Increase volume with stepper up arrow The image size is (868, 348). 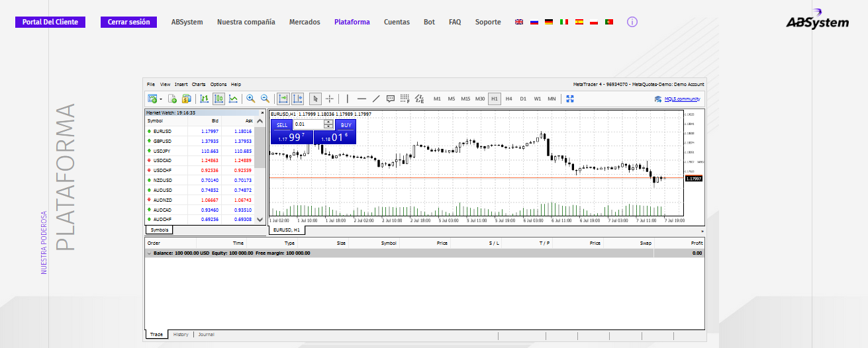tap(328, 122)
